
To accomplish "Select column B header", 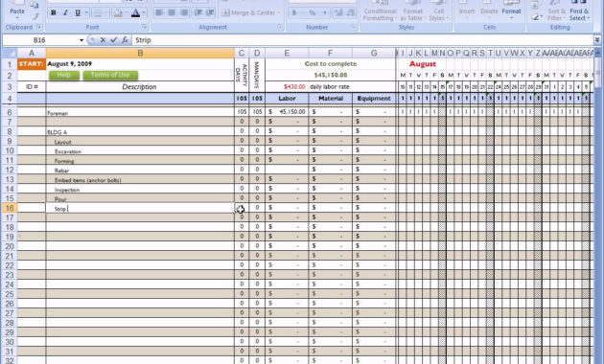I will coord(140,53).
